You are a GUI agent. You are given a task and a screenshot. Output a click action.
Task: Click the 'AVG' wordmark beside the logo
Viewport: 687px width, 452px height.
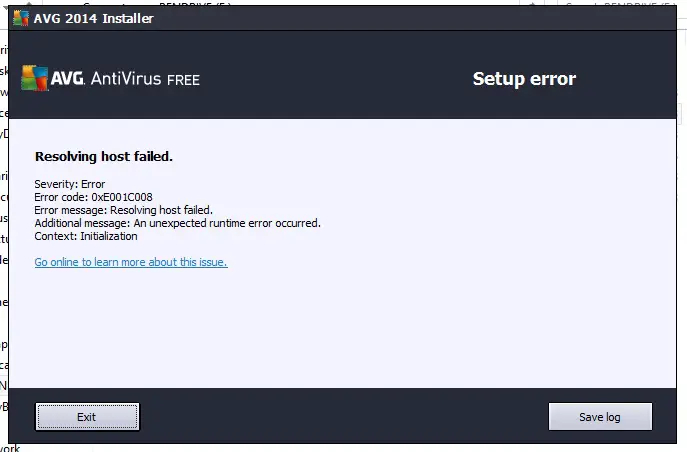pos(67,78)
